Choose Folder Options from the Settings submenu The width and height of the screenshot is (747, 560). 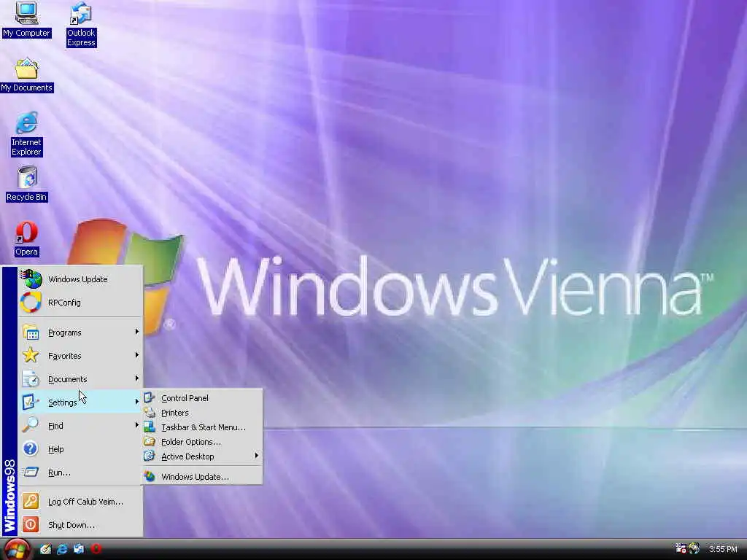click(203, 442)
